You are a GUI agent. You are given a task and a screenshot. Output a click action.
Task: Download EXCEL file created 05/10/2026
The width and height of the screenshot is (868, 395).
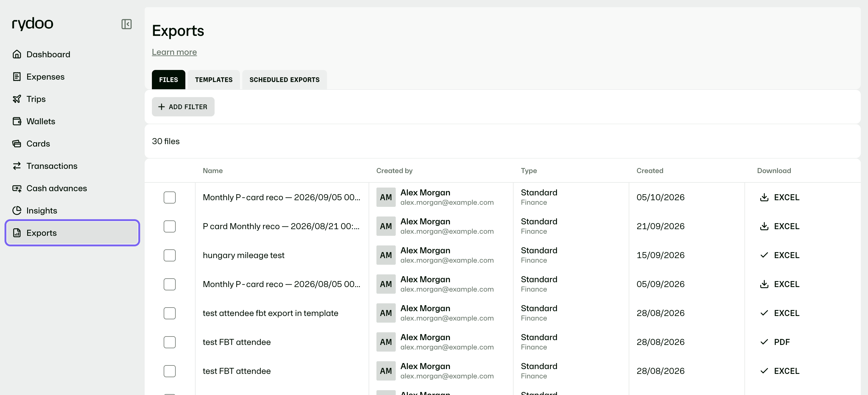coord(779,197)
